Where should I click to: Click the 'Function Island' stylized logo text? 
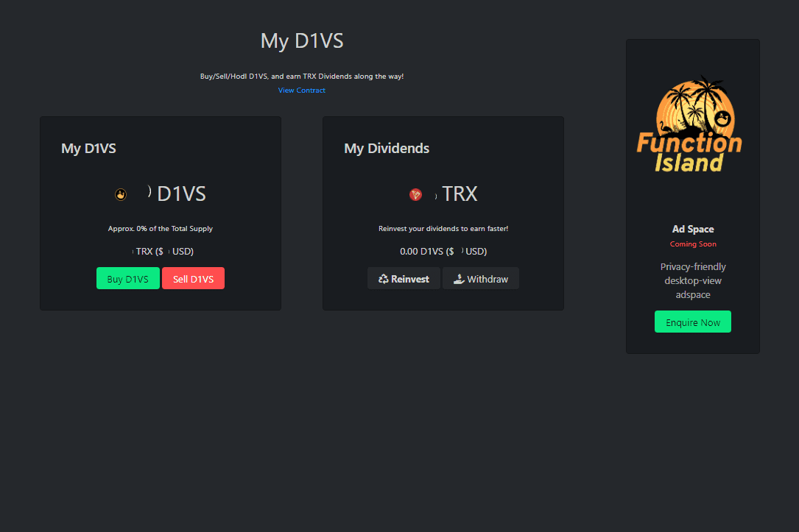tap(690, 155)
